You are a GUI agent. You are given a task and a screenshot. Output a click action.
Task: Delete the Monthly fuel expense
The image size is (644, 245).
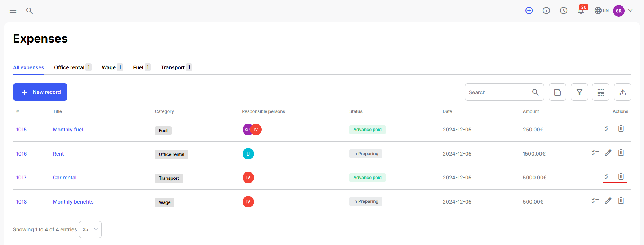[621, 128]
